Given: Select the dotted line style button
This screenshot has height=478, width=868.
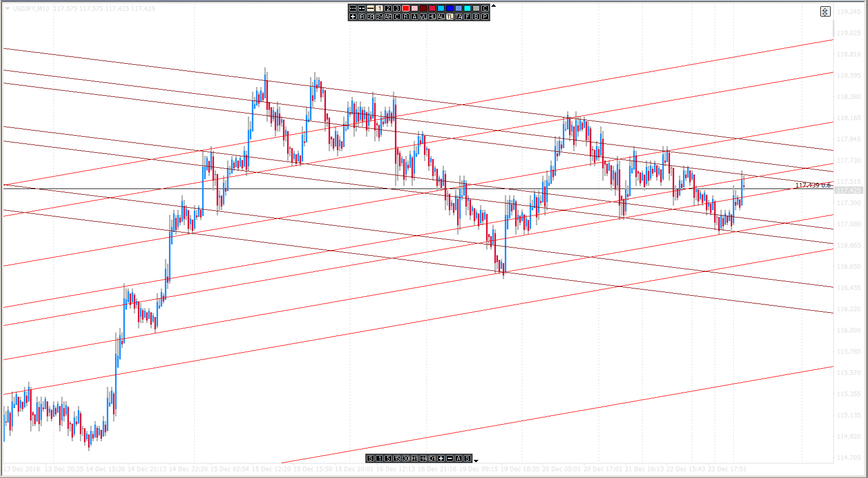Looking at the screenshot, I should coord(353,8).
